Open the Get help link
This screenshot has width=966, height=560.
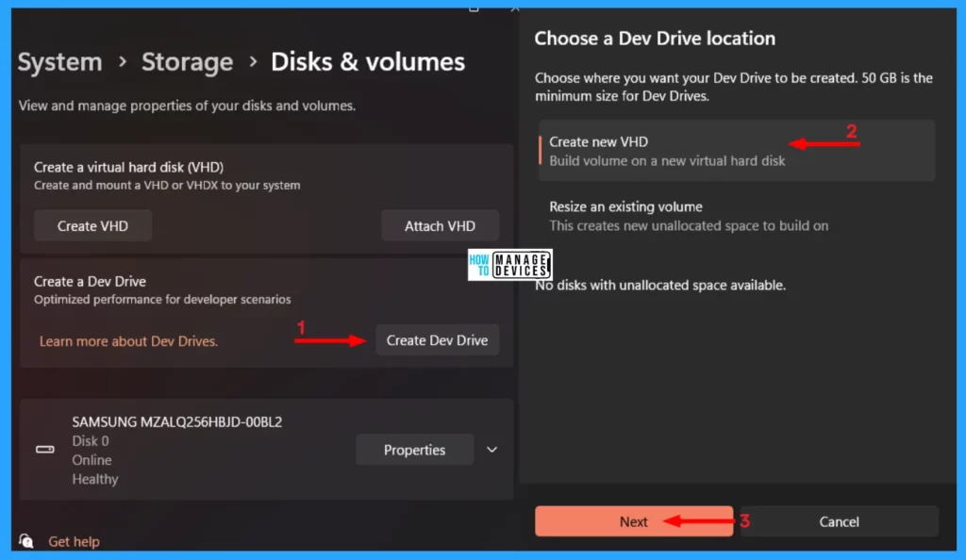(74, 541)
